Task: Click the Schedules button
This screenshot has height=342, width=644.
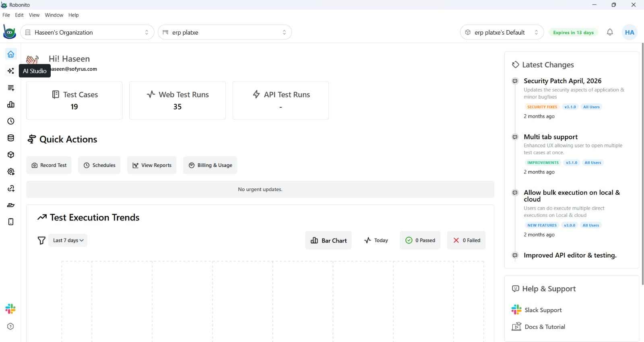Action: (99, 165)
